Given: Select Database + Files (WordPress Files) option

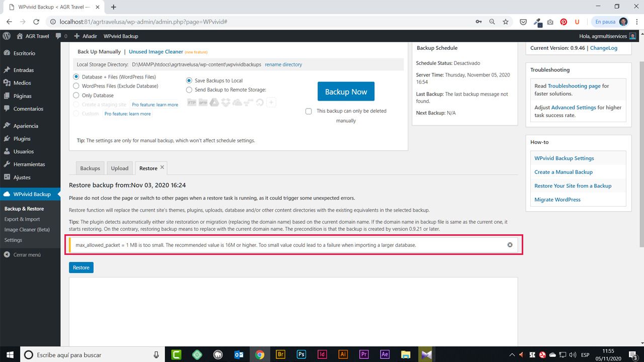Looking at the screenshot, I should click(x=76, y=77).
